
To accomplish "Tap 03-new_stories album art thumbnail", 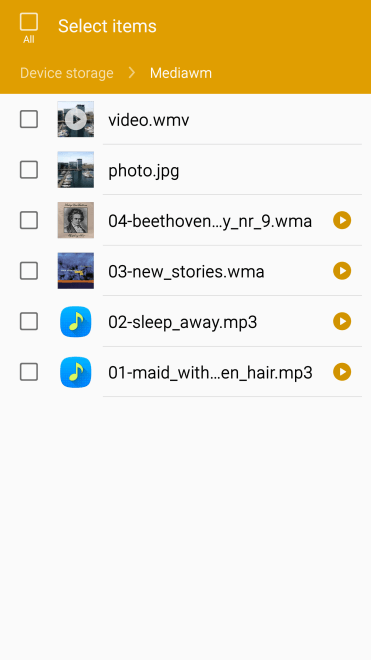I will [x=76, y=271].
